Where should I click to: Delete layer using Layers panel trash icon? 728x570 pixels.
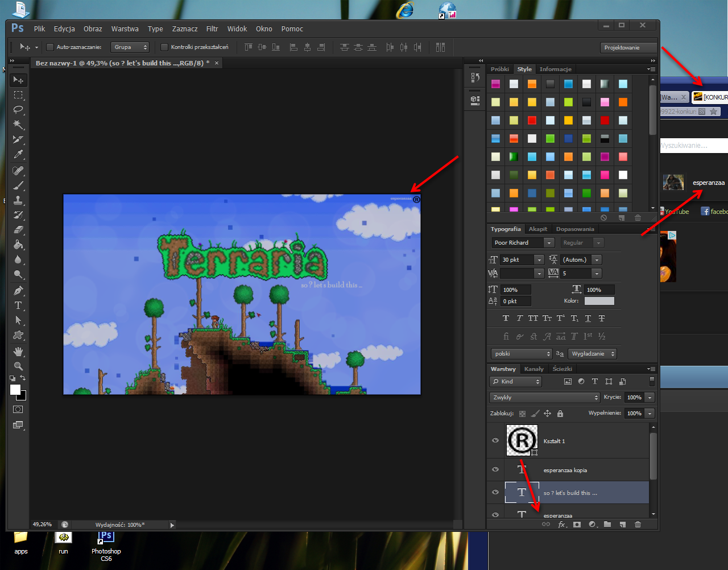[638, 524]
